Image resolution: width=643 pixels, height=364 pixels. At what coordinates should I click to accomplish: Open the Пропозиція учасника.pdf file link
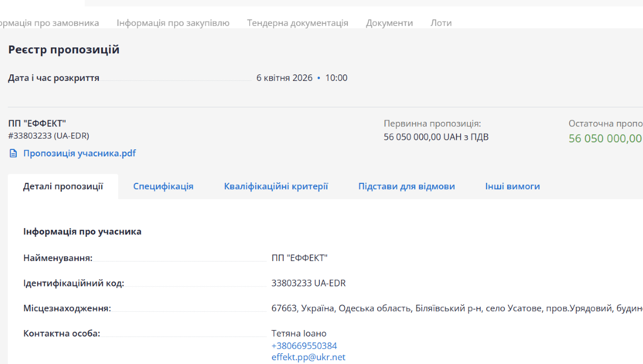coord(79,154)
